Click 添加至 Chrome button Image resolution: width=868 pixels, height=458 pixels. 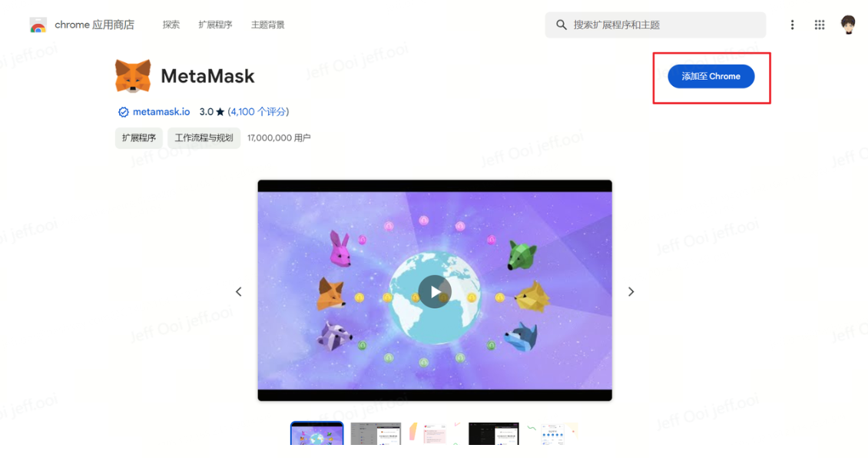711,76
